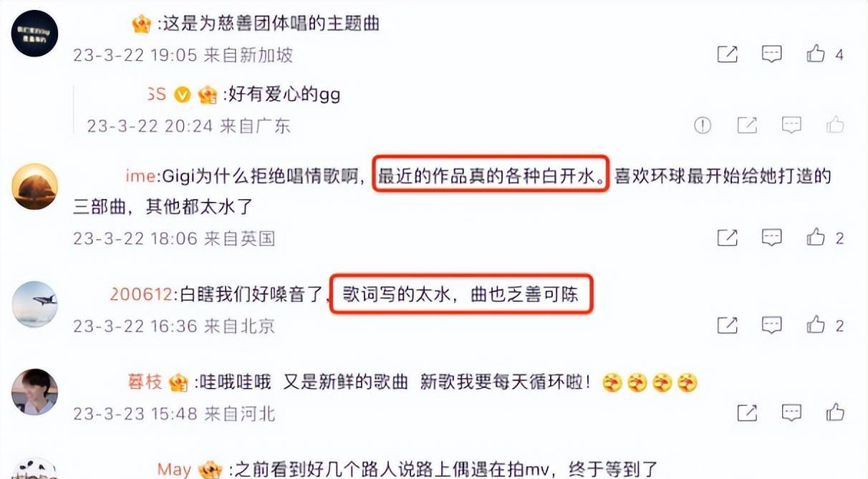Like the 好有爱心的gg reply
The height and width of the screenshot is (479, 868).
pyautogui.click(x=835, y=126)
